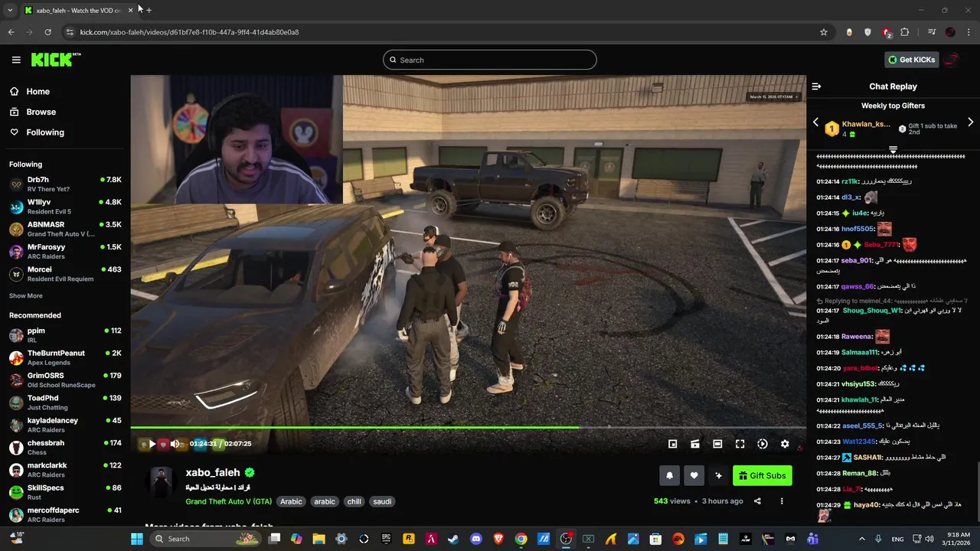Switch to theater mode
This screenshot has height=551, width=980.
[x=717, y=444]
